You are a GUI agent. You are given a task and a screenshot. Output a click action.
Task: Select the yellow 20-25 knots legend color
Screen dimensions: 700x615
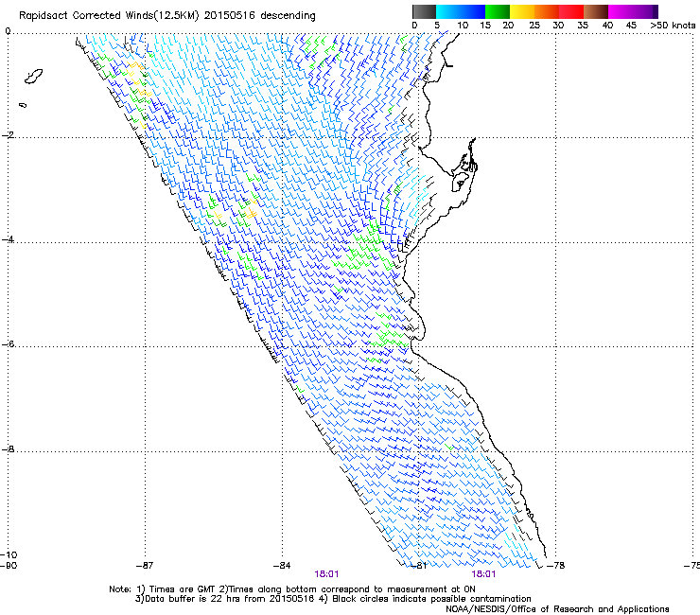[x=522, y=11]
